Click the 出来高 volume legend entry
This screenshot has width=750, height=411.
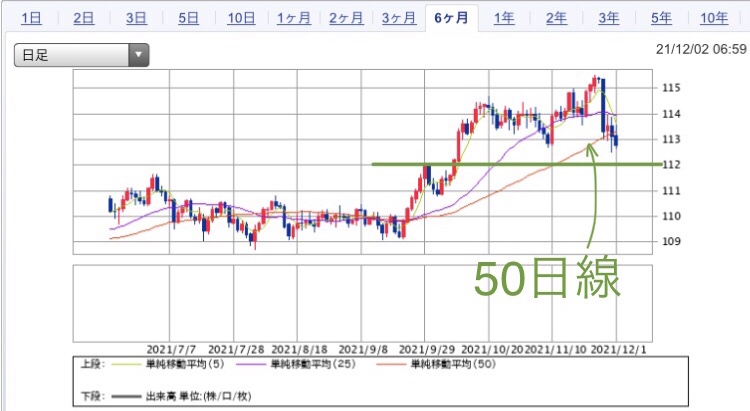pyautogui.click(x=181, y=396)
